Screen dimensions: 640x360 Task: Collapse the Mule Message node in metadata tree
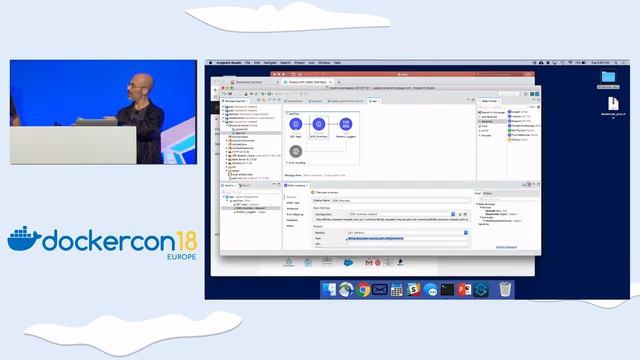pos(477,204)
